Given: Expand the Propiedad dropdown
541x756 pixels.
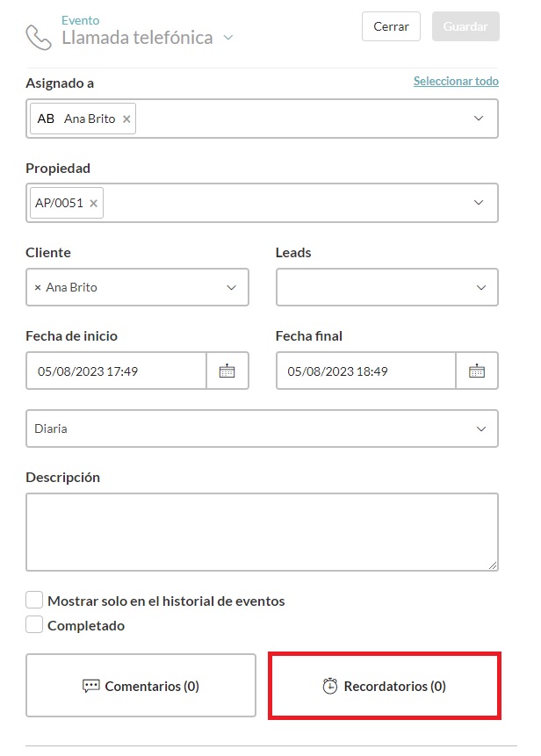Looking at the screenshot, I should [479, 203].
